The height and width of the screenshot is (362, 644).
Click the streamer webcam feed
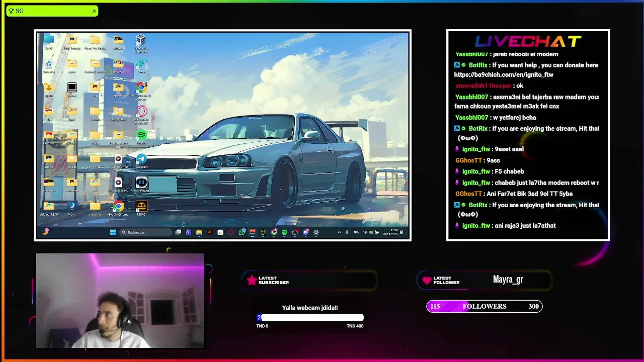point(120,301)
